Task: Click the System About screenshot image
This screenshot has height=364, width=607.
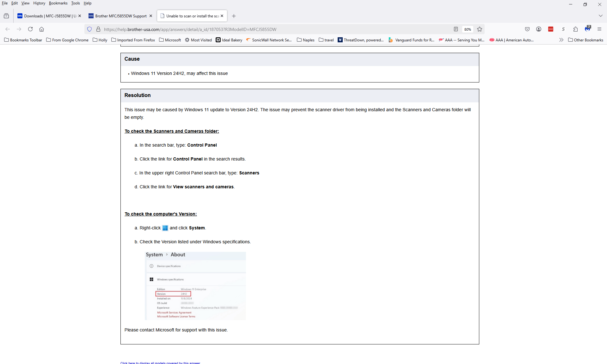Action: click(195, 286)
